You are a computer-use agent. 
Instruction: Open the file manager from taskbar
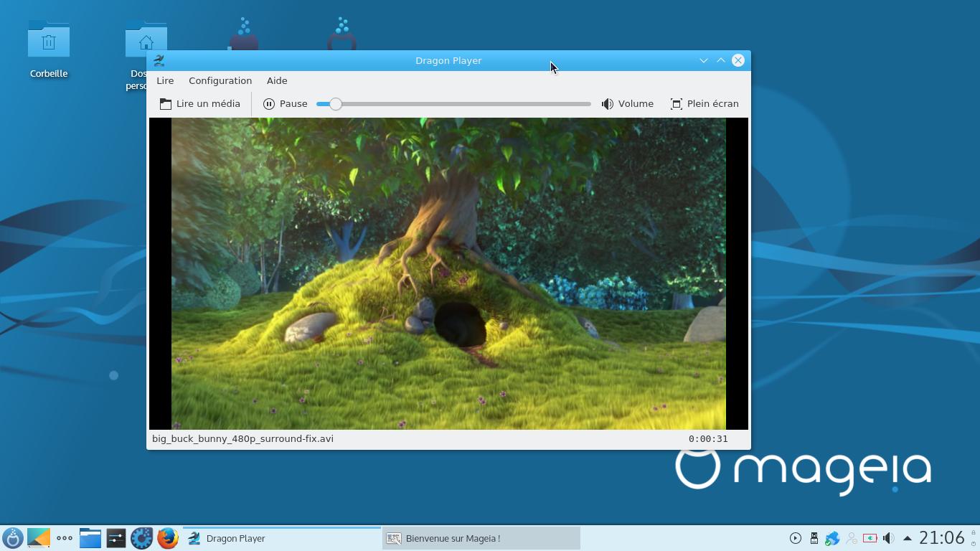pos(90,538)
